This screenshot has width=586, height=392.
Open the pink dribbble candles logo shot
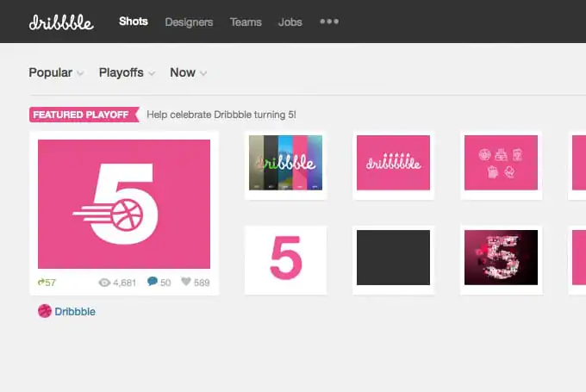coord(393,163)
